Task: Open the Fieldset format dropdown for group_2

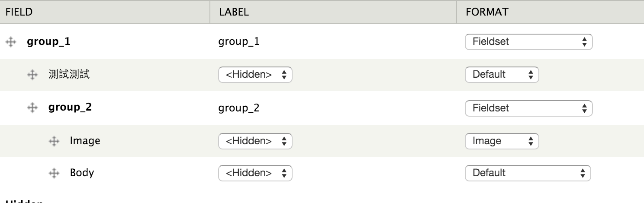Action: (528, 108)
